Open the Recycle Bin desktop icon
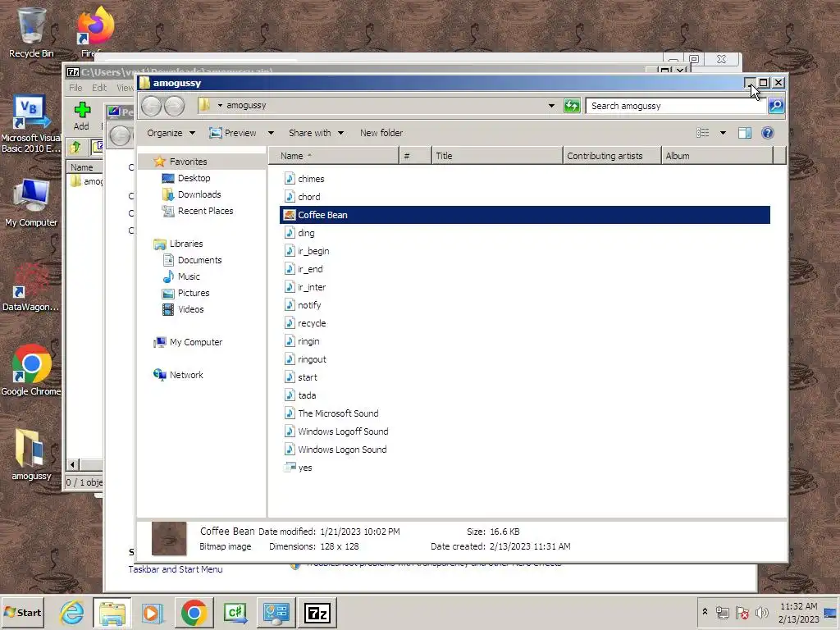The height and width of the screenshot is (630, 840). coord(31,32)
